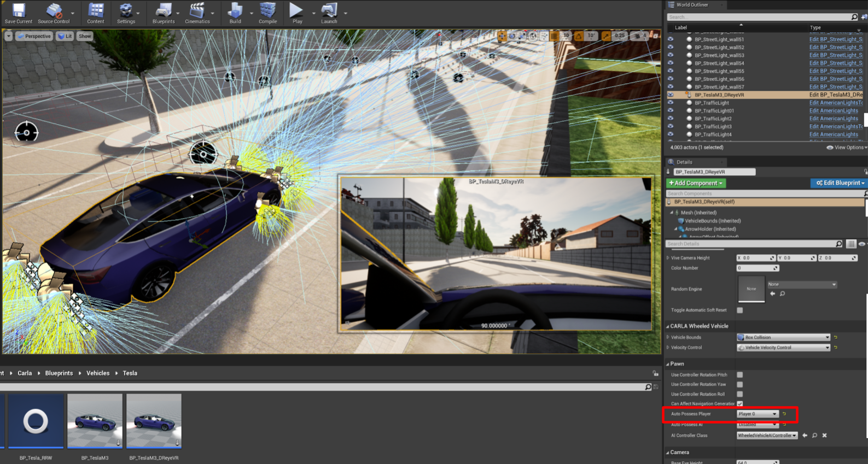Disable Can Affect Navigation Generation checkbox
Image resolution: width=868 pixels, height=464 pixels.
coord(739,404)
